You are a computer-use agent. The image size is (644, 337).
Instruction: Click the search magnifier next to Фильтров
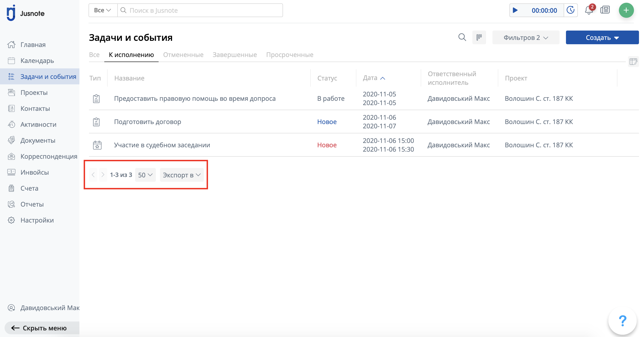tap(462, 37)
